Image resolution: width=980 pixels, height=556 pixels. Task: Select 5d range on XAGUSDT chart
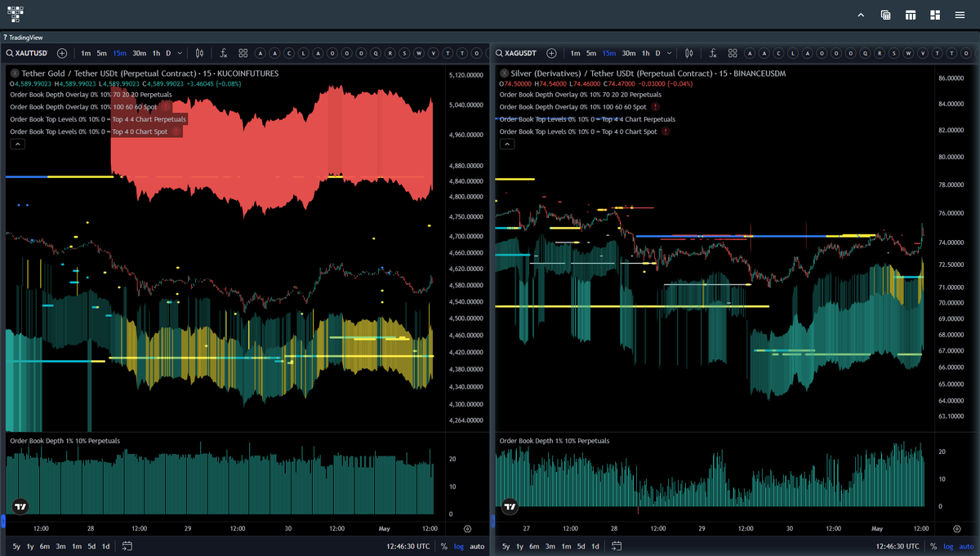[581, 546]
